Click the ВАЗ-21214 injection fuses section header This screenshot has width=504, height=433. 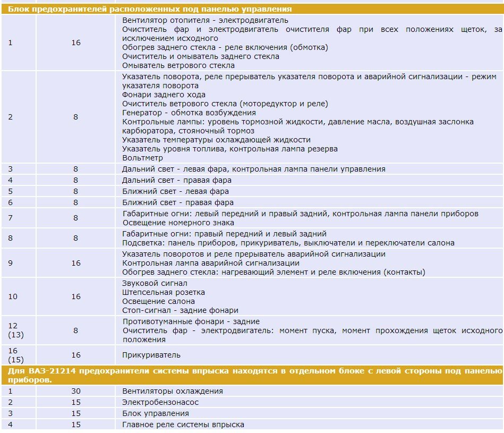pos(252,375)
